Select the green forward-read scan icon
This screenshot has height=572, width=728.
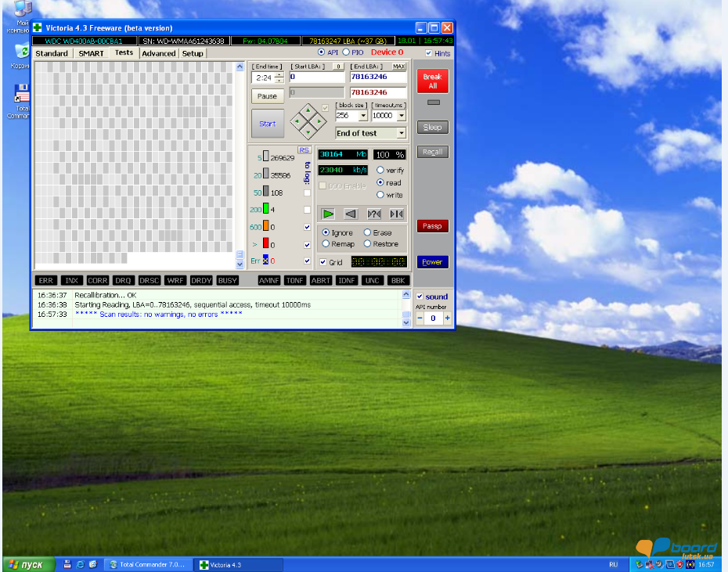(327, 214)
